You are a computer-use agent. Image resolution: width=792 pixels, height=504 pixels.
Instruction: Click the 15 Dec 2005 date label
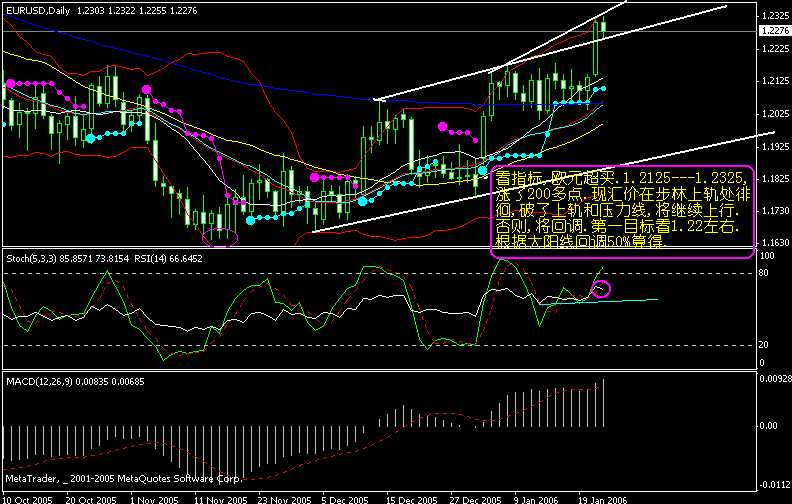[413, 500]
